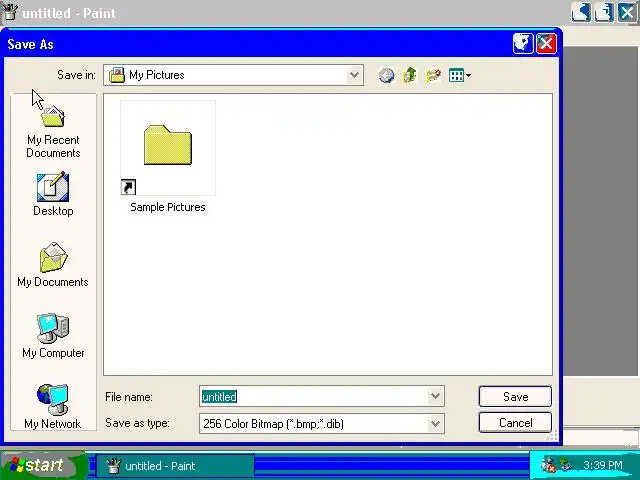640x480 pixels.
Task: Click the tray icon with red X
Action: [x=548, y=465]
